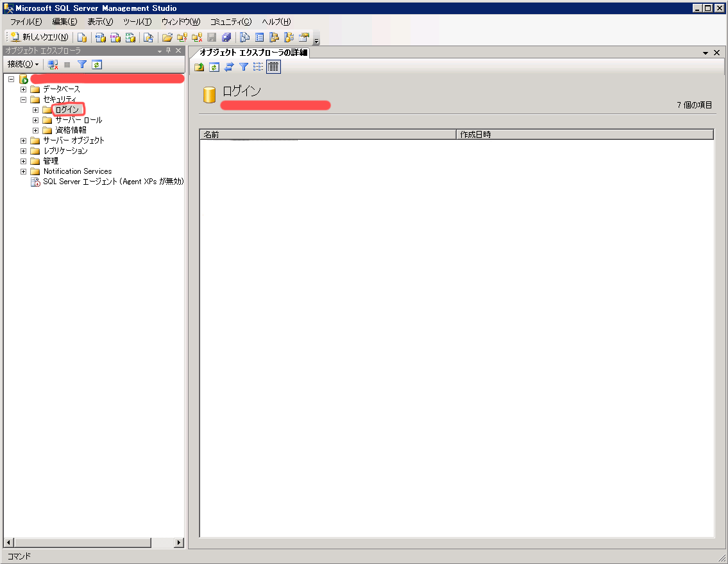
Task: Go up one level in the details pane
Action: click(x=199, y=67)
